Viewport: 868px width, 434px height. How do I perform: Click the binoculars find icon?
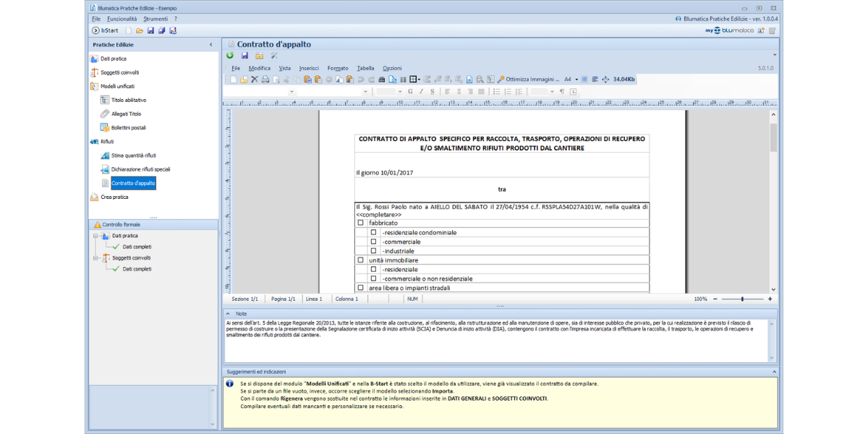(382, 80)
